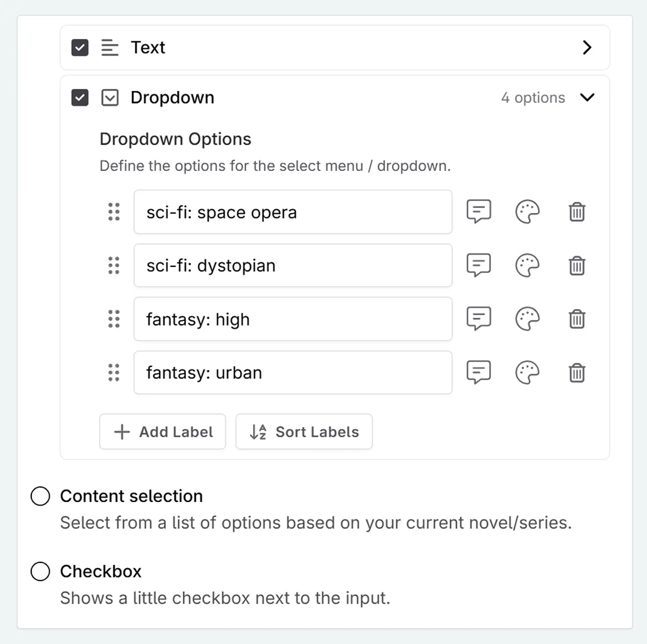This screenshot has height=644, width=647.
Task: Grab drag handle of 'sci-fi: space opera'
Action: coord(114,212)
